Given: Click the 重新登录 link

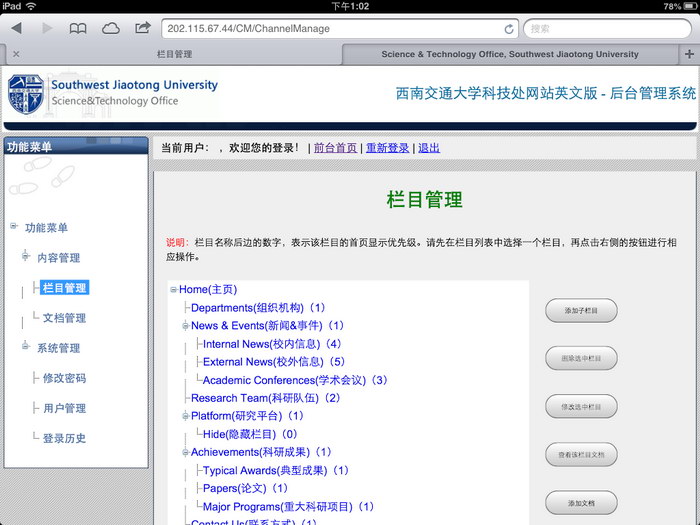Looking at the screenshot, I should coord(388,148).
